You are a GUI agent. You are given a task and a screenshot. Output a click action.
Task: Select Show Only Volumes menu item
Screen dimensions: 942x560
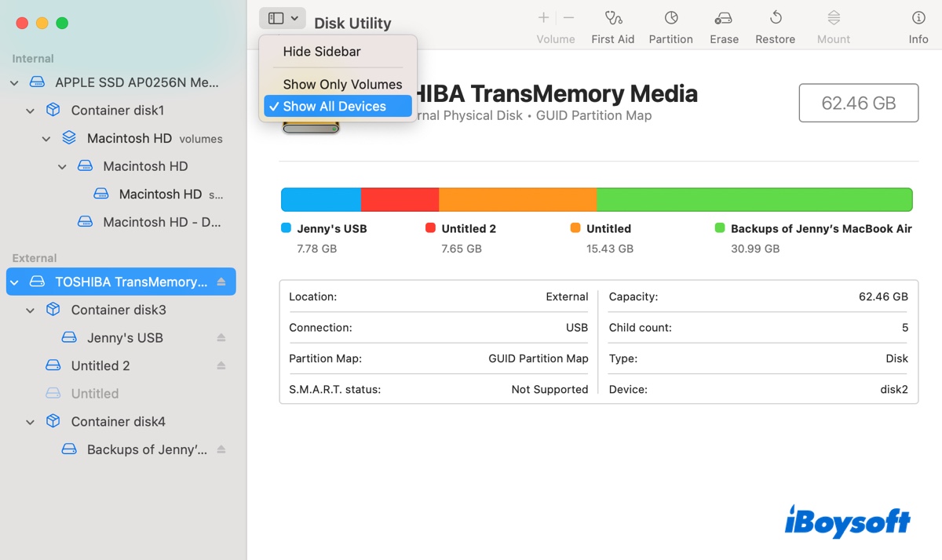(342, 85)
